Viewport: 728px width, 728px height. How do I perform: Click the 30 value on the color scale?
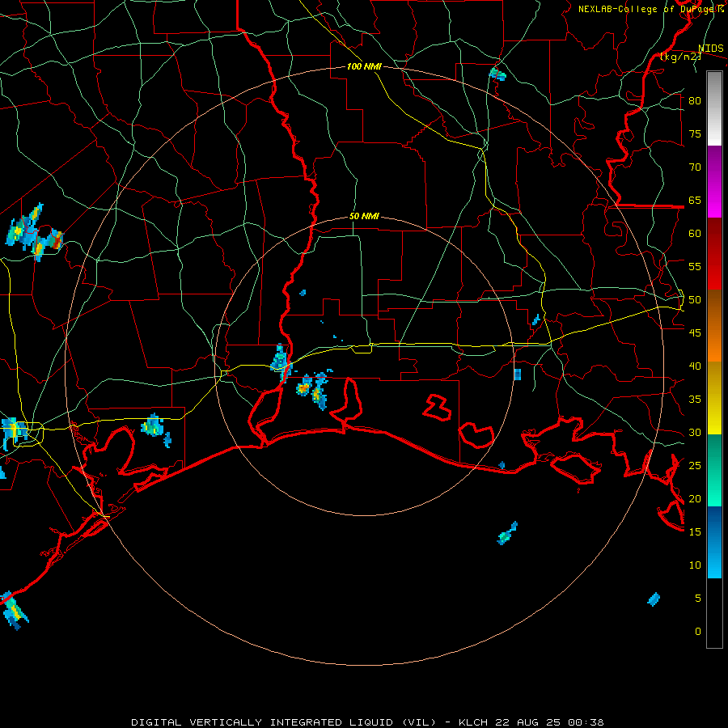click(x=695, y=433)
